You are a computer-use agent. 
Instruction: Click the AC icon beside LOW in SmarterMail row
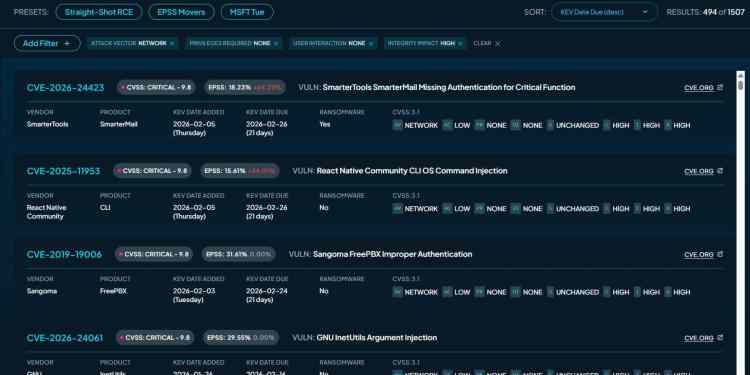click(x=447, y=125)
